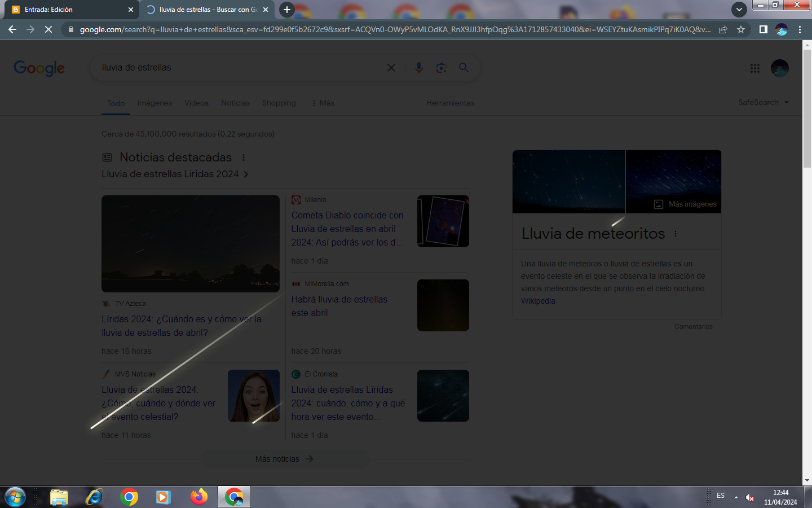Switch to the Shopping tab
812x508 pixels.
click(x=279, y=103)
